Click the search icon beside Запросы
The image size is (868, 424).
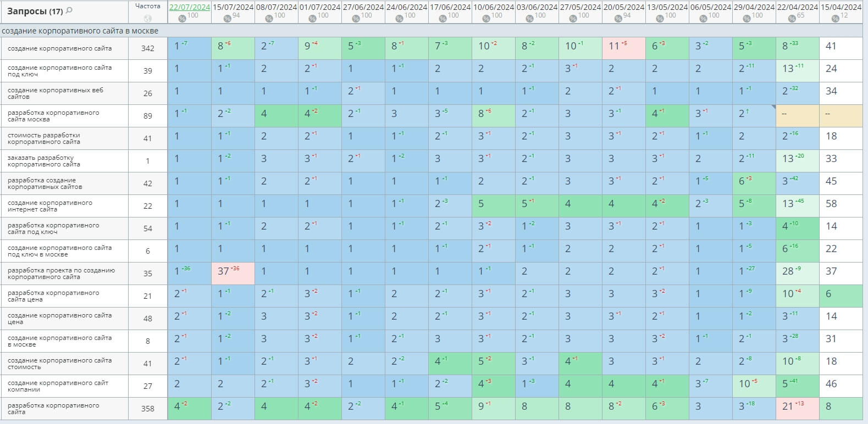pyautogui.click(x=69, y=11)
